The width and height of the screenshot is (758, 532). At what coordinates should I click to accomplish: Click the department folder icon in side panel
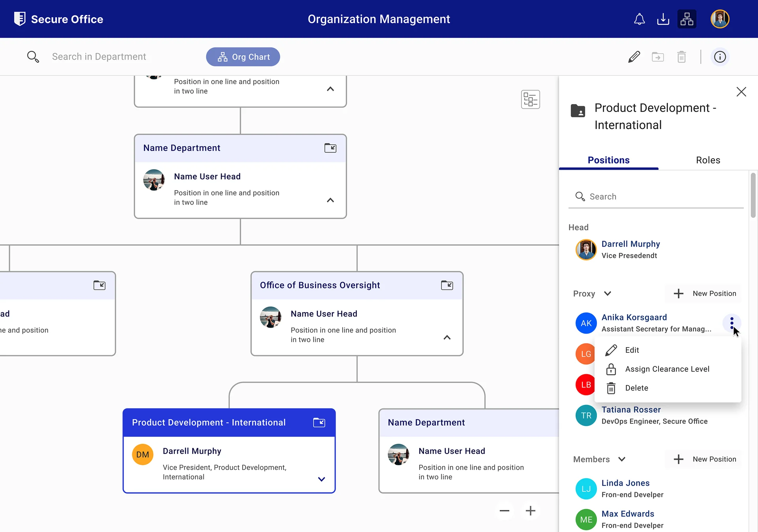click(578, 111)
